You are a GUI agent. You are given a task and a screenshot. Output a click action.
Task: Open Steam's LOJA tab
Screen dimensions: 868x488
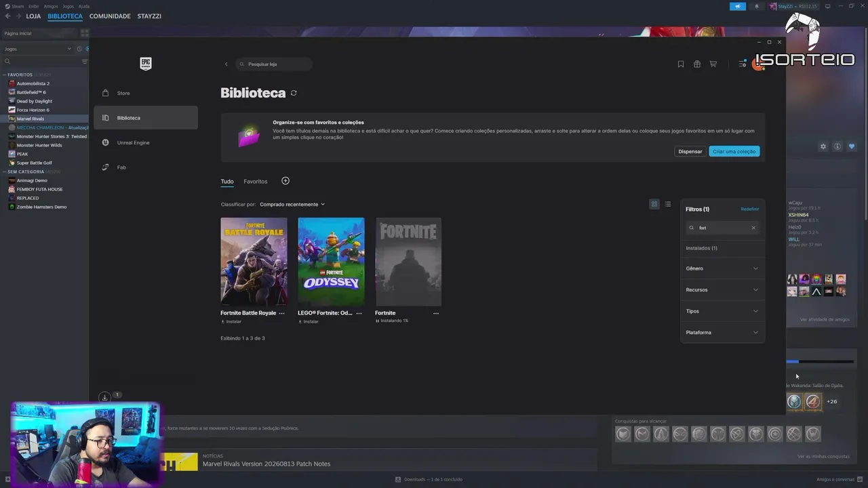click(x=33, y=16)
